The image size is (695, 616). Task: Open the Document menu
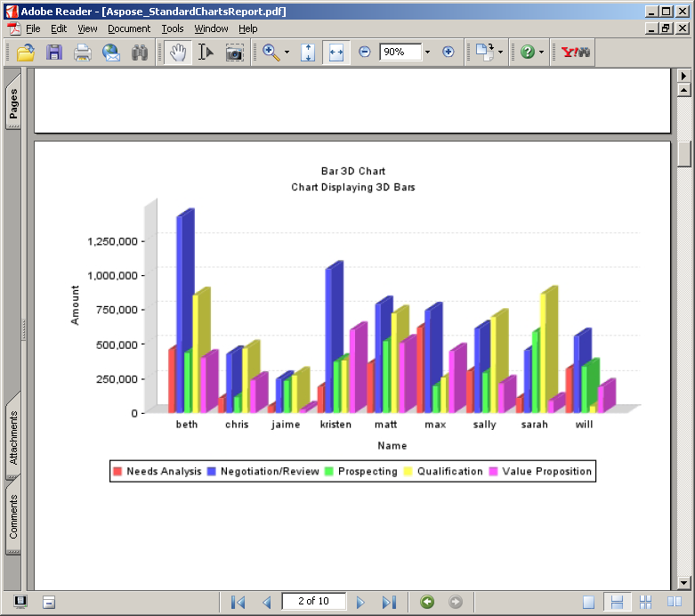point(129,28)
